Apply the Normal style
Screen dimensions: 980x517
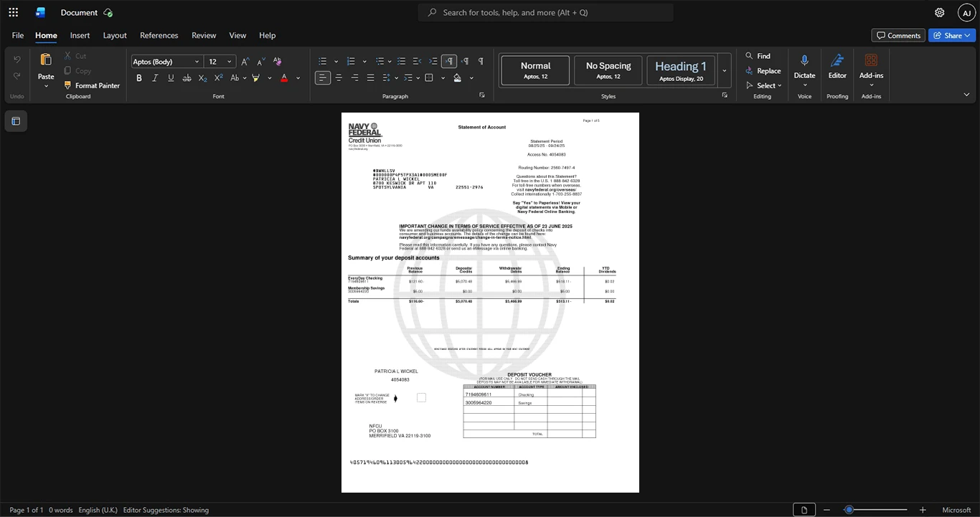(x=536, y=71)
